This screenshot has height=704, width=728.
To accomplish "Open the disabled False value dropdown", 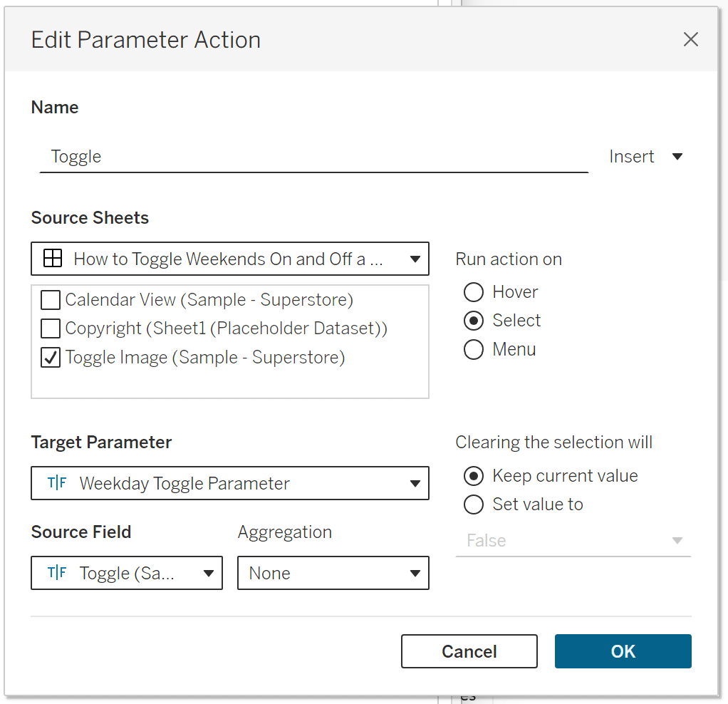I will [x=573, y=541].
